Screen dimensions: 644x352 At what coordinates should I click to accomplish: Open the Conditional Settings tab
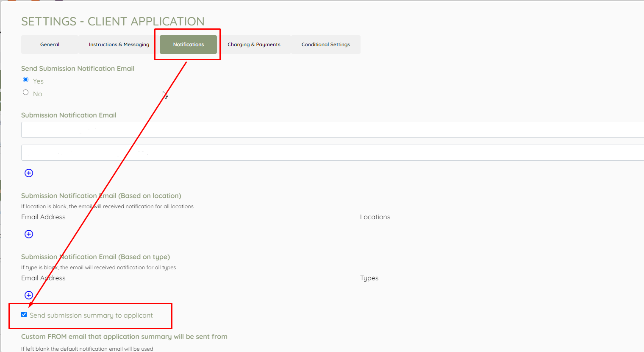click(x=326, y=45)
